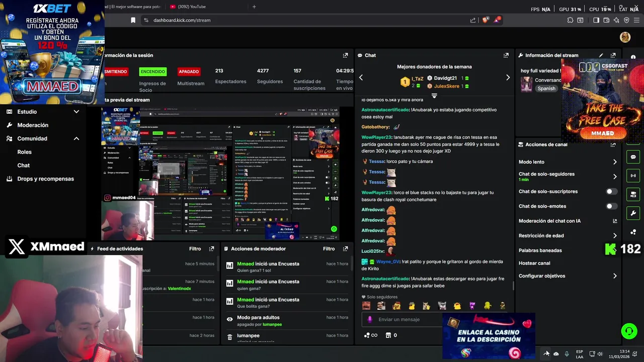Screen dimensions: 644x362
Task: Go to next top donors slide
Action: pos(508,77)
